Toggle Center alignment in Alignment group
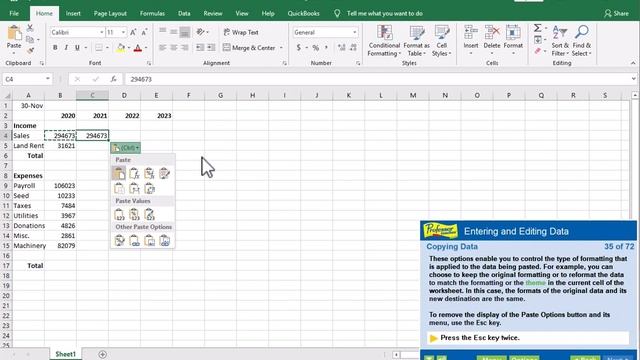The width and height of the screenshot is (640, 360). tap(173, 48)
